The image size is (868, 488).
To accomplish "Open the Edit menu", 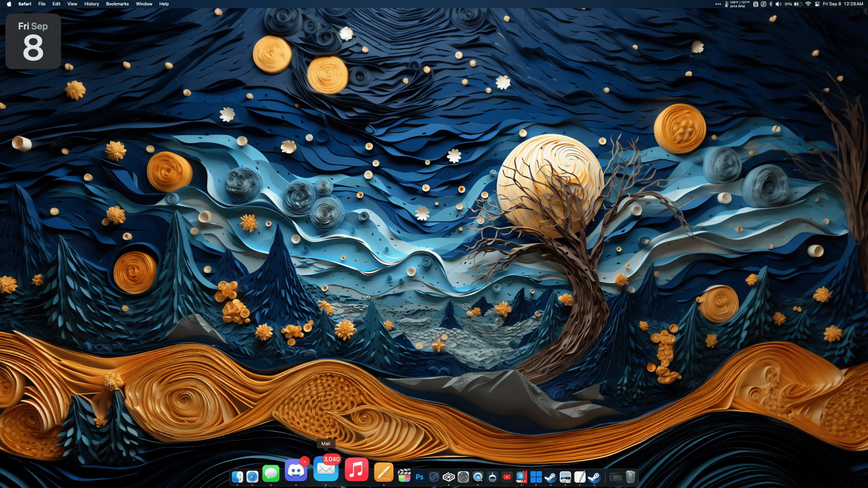I will pos(56,4).
